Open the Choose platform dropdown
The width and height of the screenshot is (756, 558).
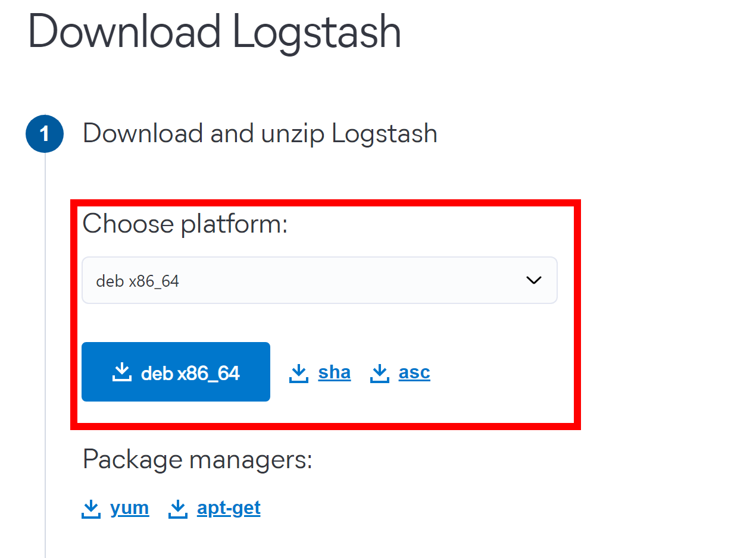coord(320,280)
